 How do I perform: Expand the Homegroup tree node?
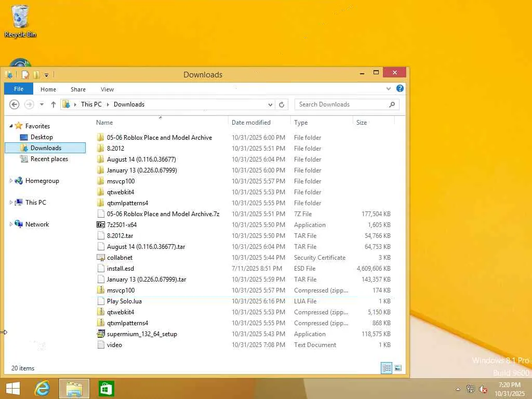(x=11, y=181)
